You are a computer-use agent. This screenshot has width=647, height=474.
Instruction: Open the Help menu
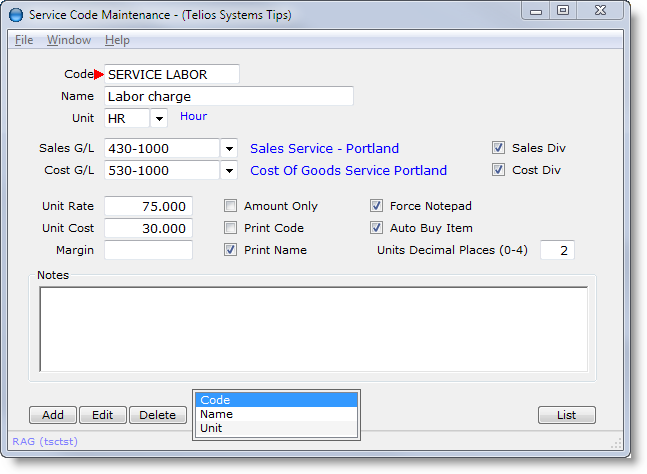[117, 40]
